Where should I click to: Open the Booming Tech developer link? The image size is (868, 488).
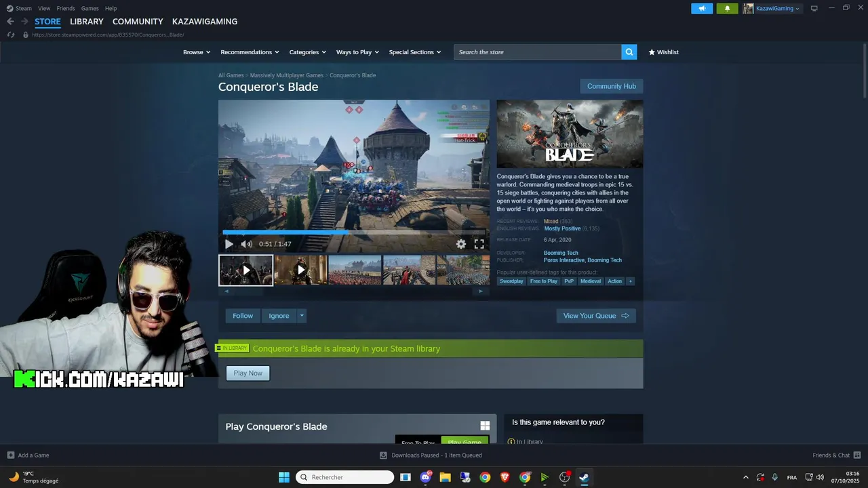pyautogui.click(x=561, y=253)
